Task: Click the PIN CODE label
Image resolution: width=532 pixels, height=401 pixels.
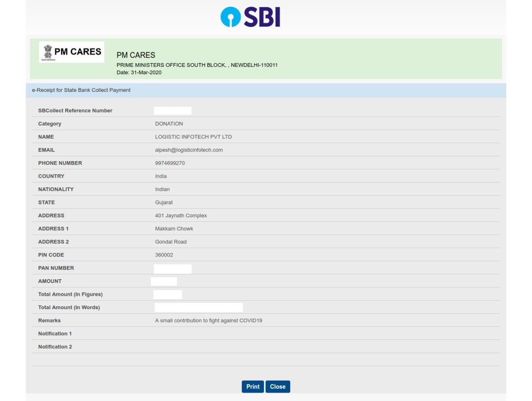Action: 51,255
